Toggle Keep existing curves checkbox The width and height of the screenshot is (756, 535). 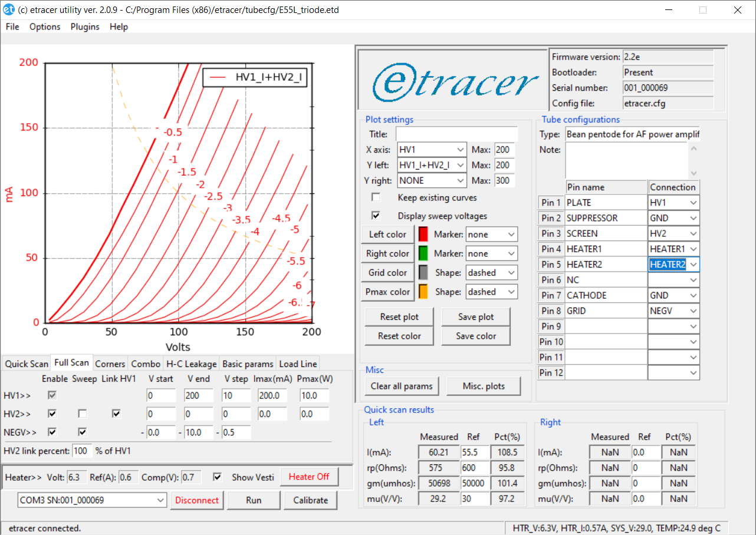tap(376, 197)
